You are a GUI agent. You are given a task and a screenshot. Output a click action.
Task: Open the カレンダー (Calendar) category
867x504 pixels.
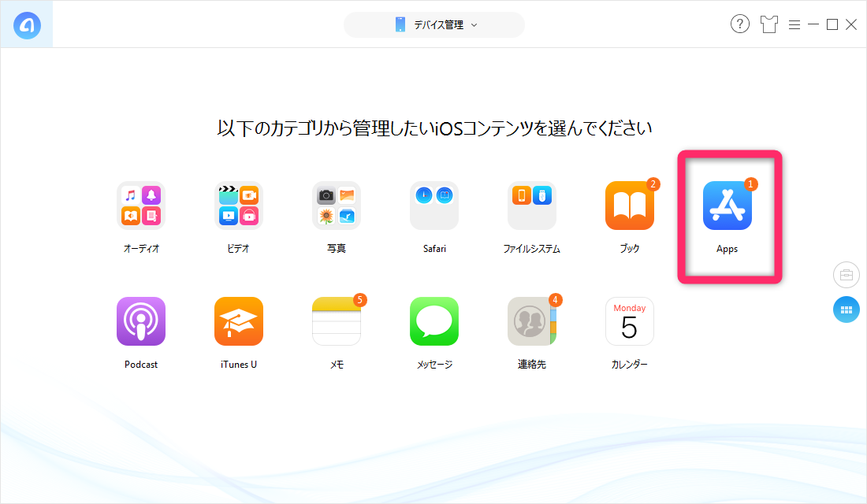[630, 321]
